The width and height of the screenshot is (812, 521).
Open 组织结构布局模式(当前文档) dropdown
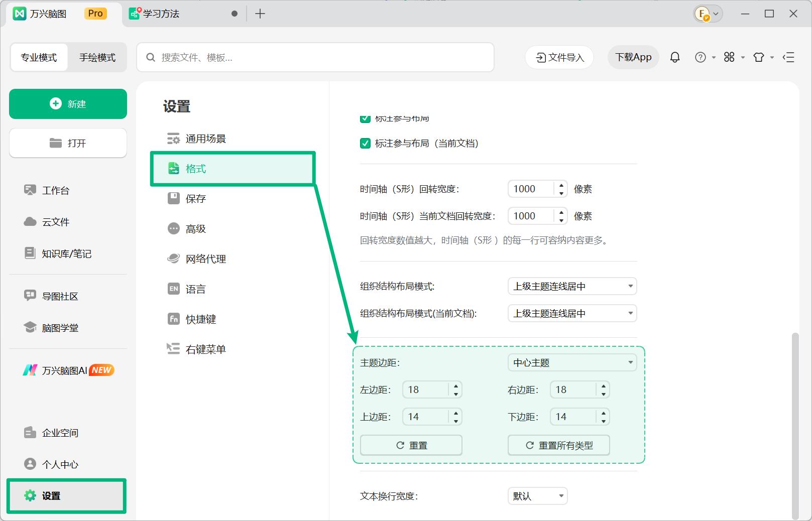[572, 313]
